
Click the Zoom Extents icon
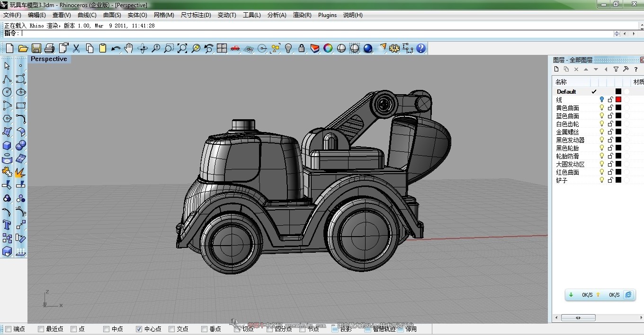(x=182, y=48)
